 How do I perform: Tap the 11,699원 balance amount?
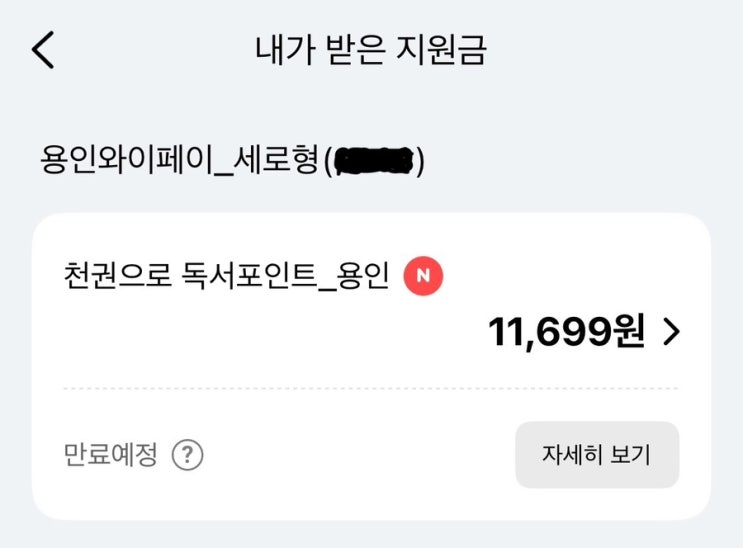566,333
